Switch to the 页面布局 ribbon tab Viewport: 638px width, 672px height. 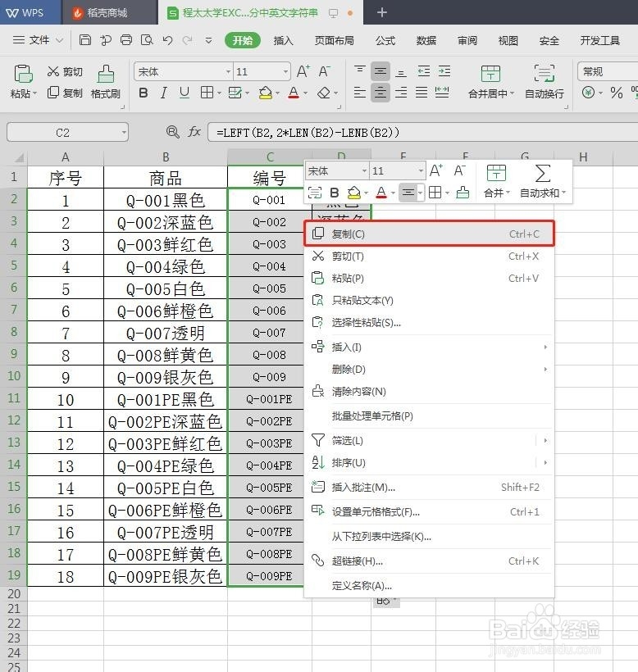pyautogui.click(x=335, y=41)
